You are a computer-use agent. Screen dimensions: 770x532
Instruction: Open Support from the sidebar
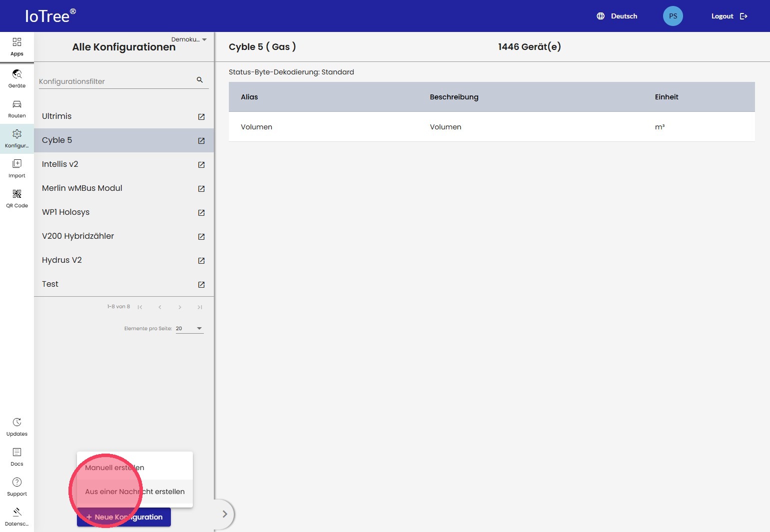17,487
